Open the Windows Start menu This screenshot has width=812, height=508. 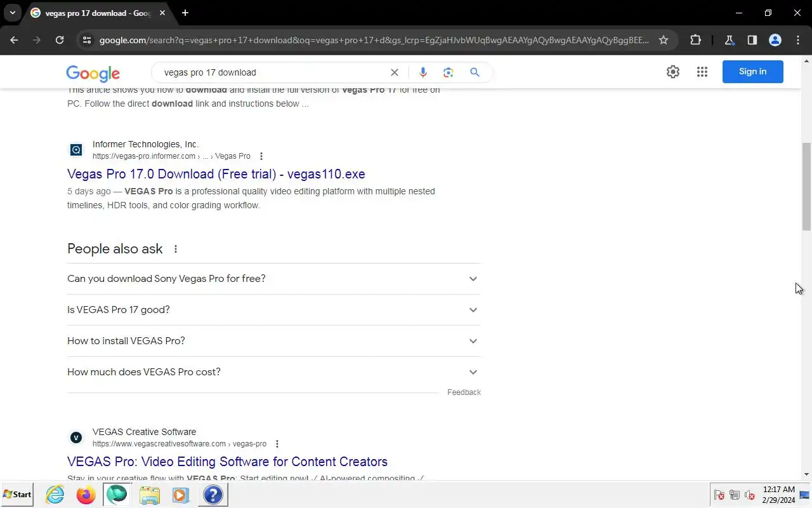click(x=17, y=494)
